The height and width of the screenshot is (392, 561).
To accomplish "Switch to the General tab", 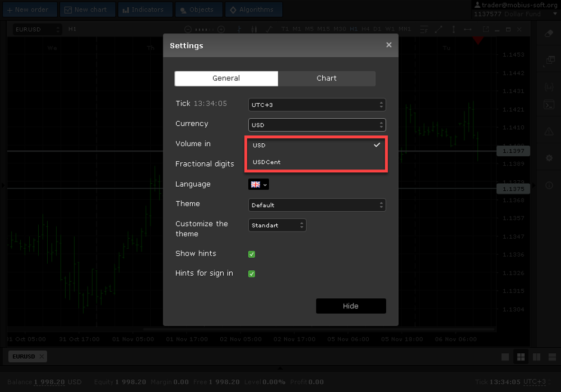I will pyautogui.click(x=226, y=78).
